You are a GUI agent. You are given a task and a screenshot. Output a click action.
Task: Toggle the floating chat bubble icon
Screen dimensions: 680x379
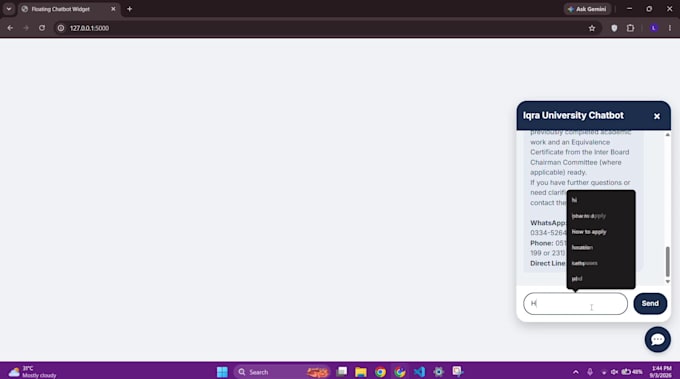click(x=657, y=340)
